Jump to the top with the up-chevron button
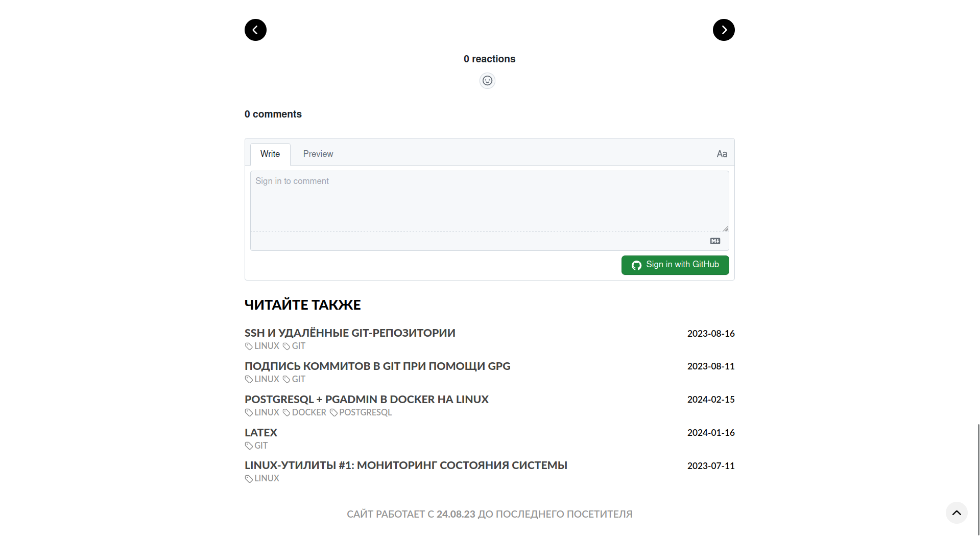This screenshot has height=536, width=980. (957, 512)
